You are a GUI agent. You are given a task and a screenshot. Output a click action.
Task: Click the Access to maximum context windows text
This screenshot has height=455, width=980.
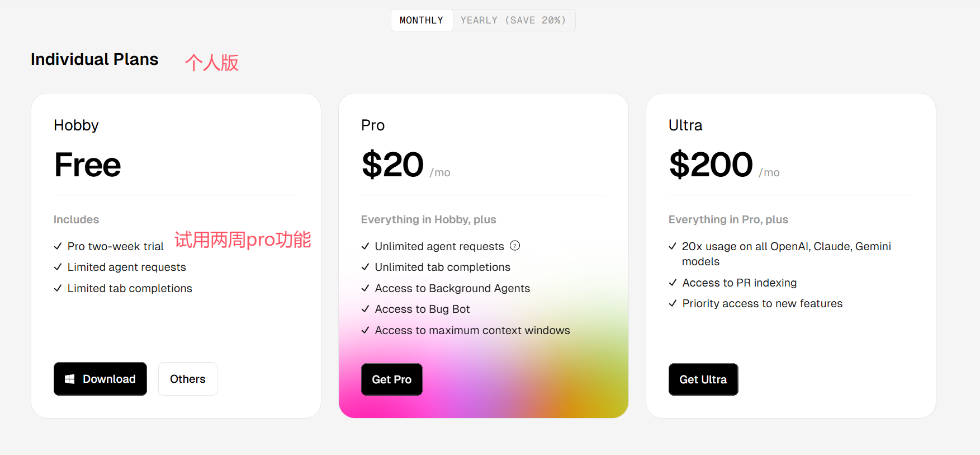point(472,330)
